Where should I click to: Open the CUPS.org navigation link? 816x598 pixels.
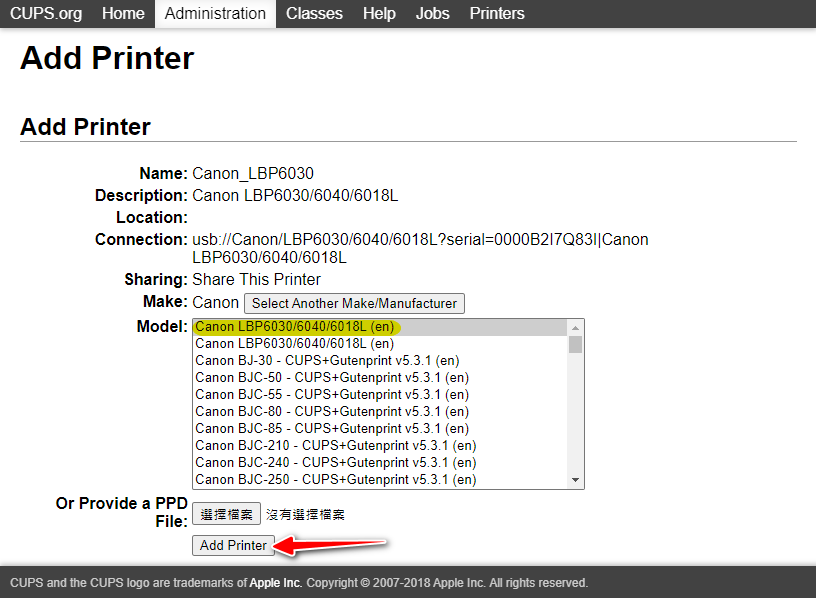pyautogui.click(x=46, y=13)
